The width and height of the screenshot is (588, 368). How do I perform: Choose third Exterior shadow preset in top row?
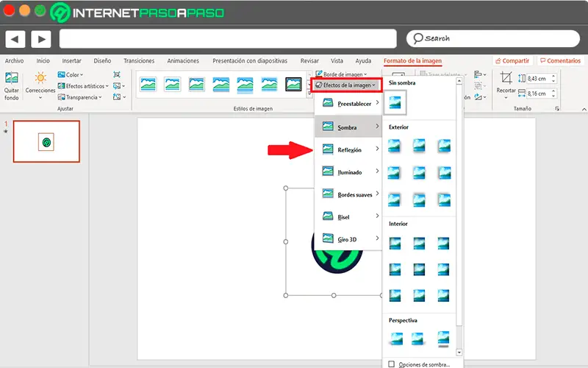pyautogui.click(x=444, y=146)
